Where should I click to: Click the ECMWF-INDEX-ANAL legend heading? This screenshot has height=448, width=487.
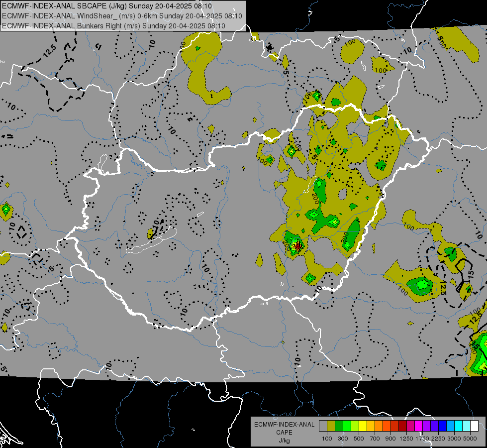point(284,425)
